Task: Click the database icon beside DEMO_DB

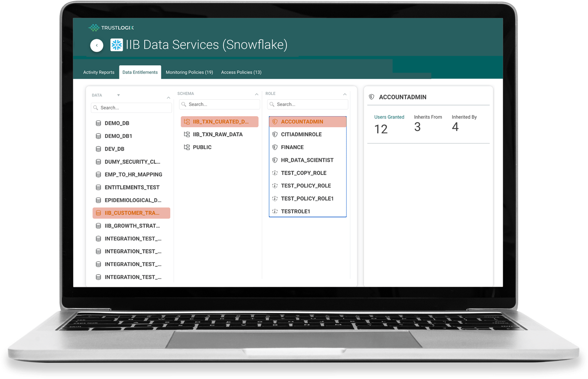Action: [x=98, y=123]
